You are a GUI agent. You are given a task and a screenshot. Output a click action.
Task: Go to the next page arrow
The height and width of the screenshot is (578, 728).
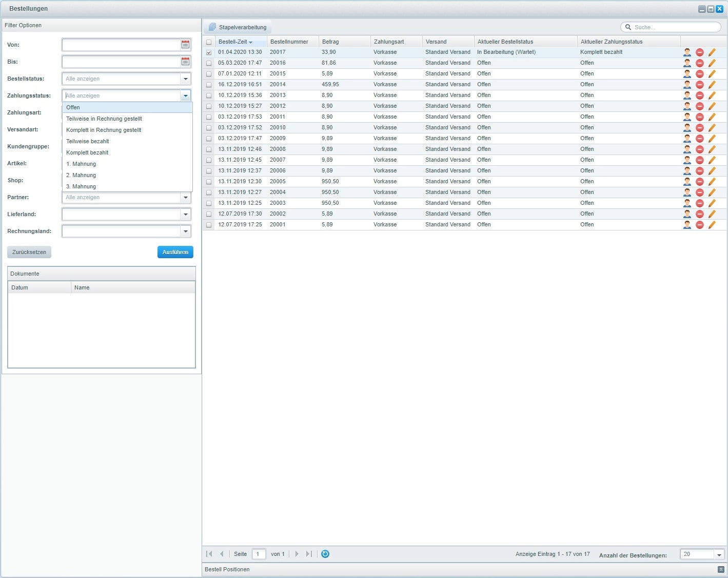point(297,554)
